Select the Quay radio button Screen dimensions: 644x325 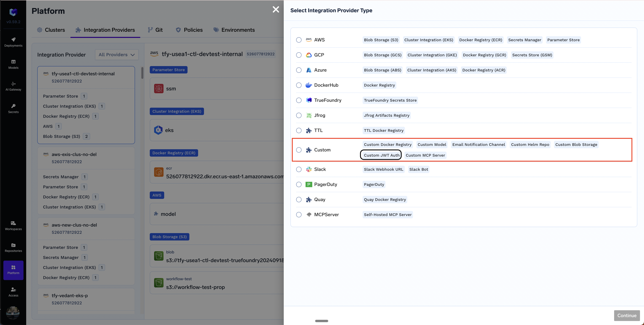pos(299,200)
